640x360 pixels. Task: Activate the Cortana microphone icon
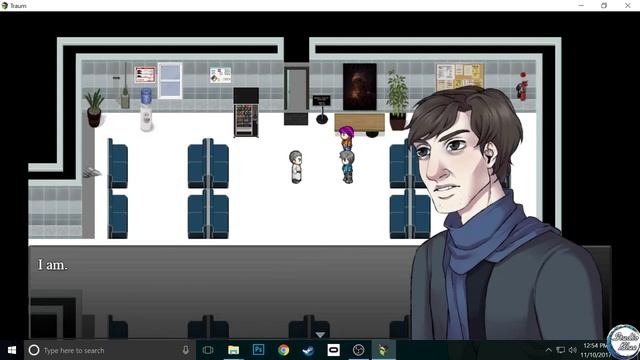(x=186, y=350)
